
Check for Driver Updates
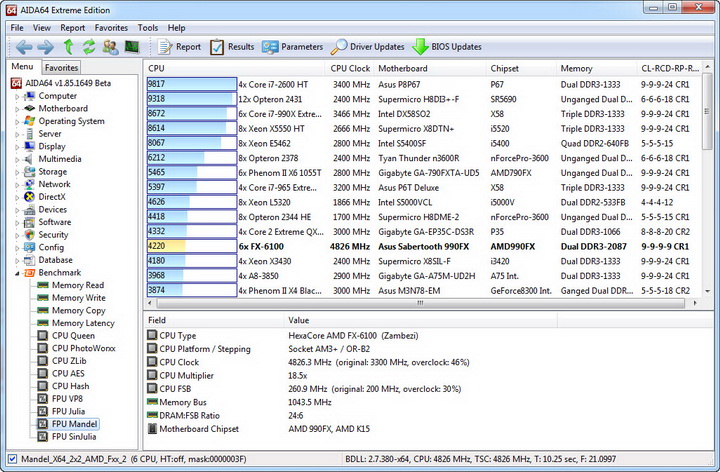coord(367,47)
